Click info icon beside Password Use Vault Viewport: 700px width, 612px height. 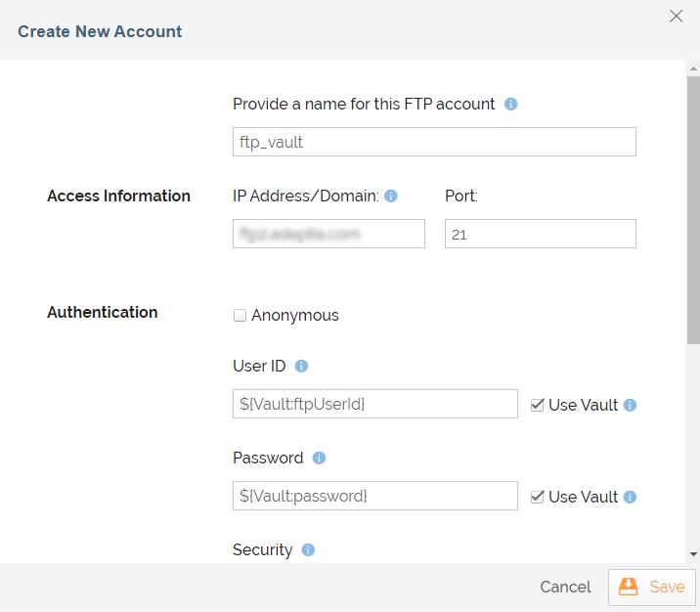630,498
